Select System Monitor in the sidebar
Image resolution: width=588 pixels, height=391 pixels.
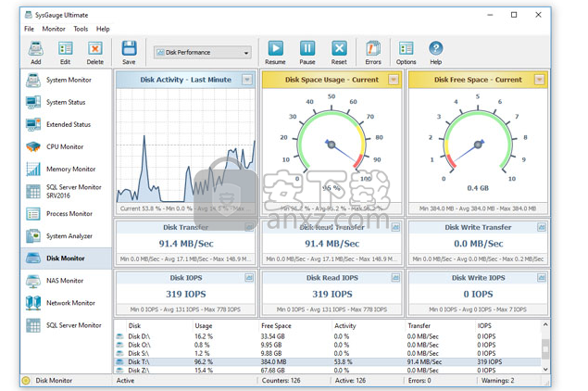click(x=66, y=80)
